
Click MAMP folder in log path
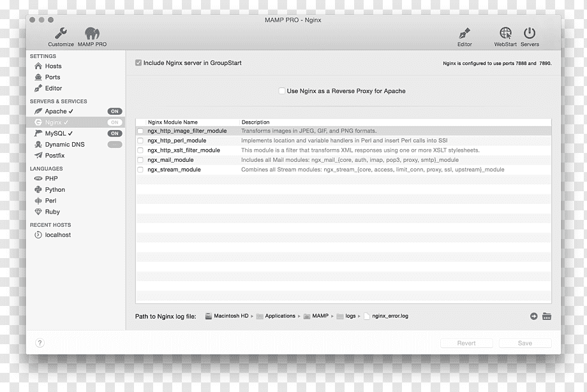pyautogui.click(x=316, y=316)
